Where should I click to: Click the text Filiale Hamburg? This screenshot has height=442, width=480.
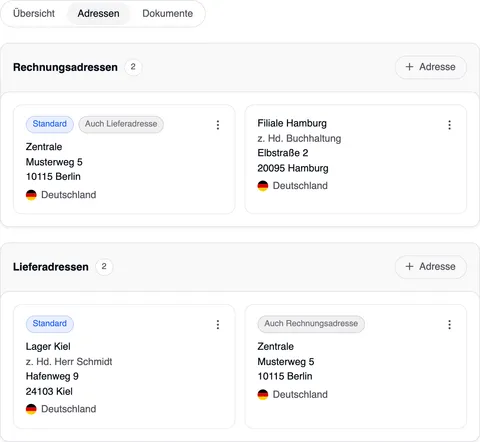tap(292, 123)
